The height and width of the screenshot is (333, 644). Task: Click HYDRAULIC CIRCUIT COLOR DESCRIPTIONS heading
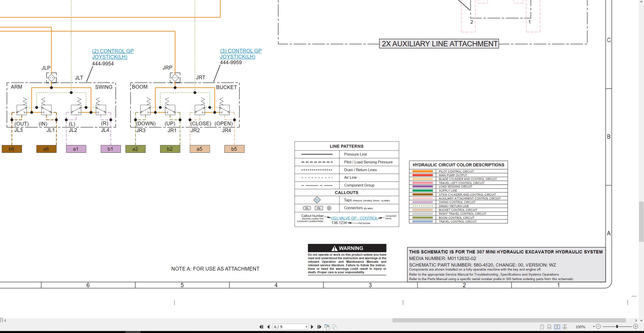[458, 165]
